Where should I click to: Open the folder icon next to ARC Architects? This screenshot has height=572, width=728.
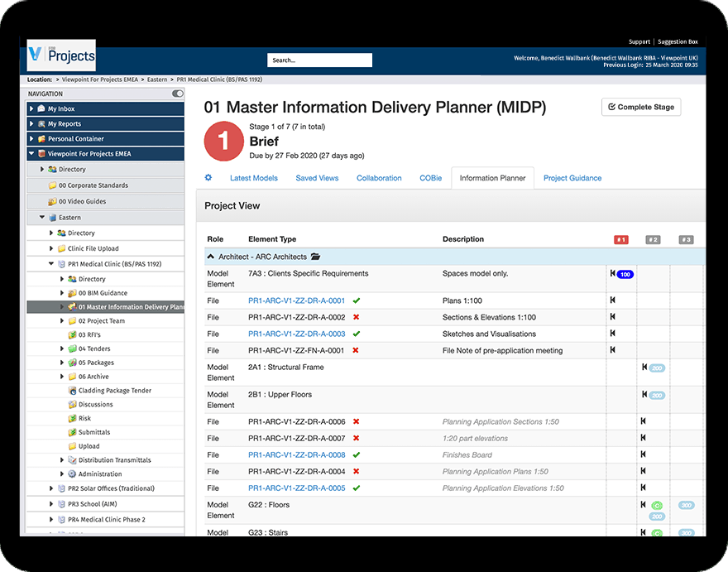pyautogui.click(x=316, y=257)
